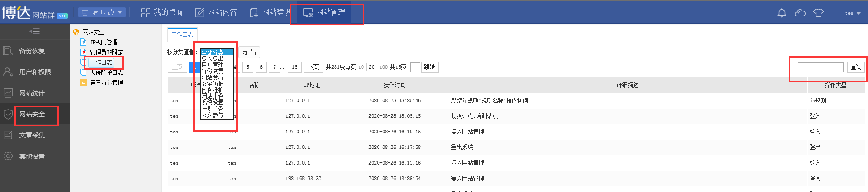This screenshot has height=192, width=868.
Task: Select 登入登出 in the category list
Action: (x=212, y=59)
